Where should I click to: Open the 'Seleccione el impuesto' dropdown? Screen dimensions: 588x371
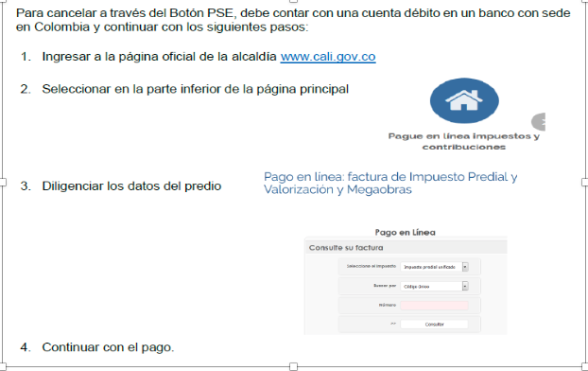click(x=434, y=267)
